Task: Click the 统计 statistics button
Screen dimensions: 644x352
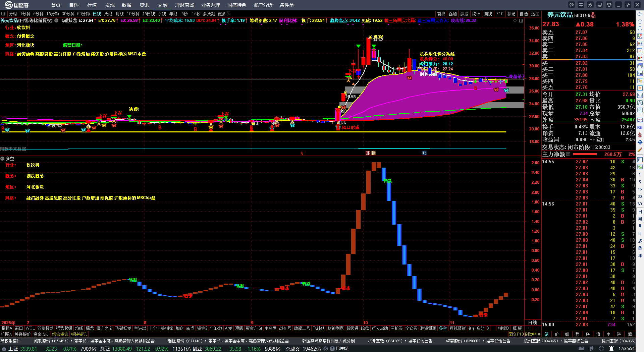Action: (x=476, y=14)
